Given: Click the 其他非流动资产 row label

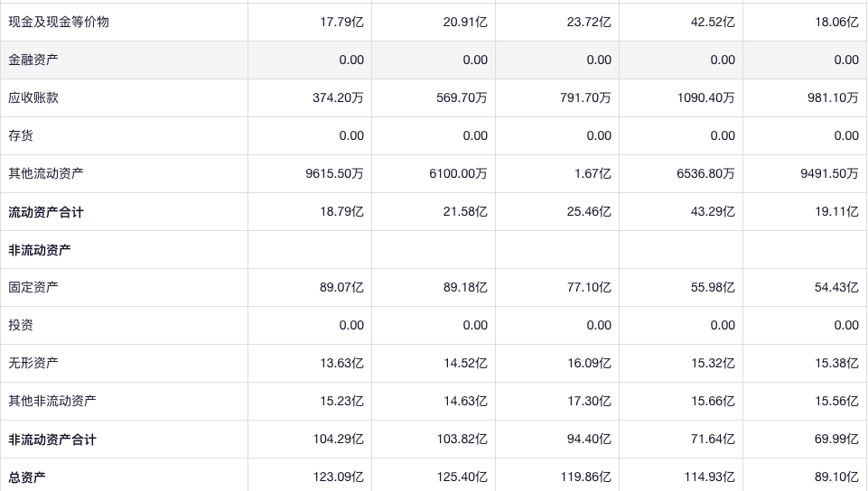Looking at the screenshot, I should click(52, 401).
